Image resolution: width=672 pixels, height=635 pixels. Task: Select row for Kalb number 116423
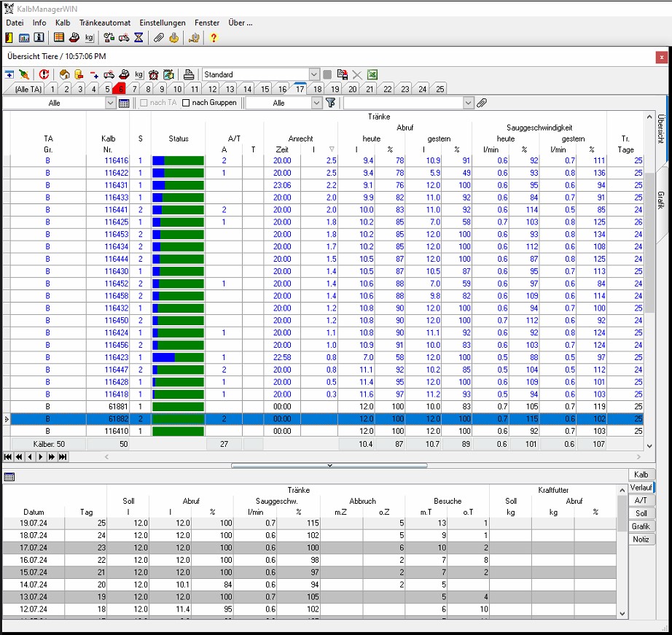[116, 357]
